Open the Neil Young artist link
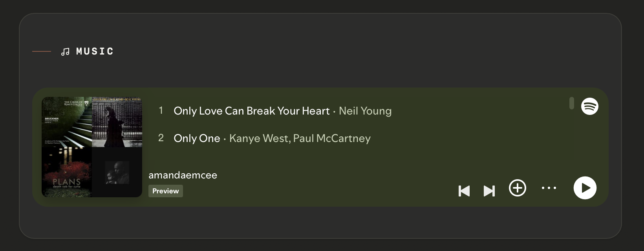The width and height of the screenshot is (644, 251). (x=365, y=111)
